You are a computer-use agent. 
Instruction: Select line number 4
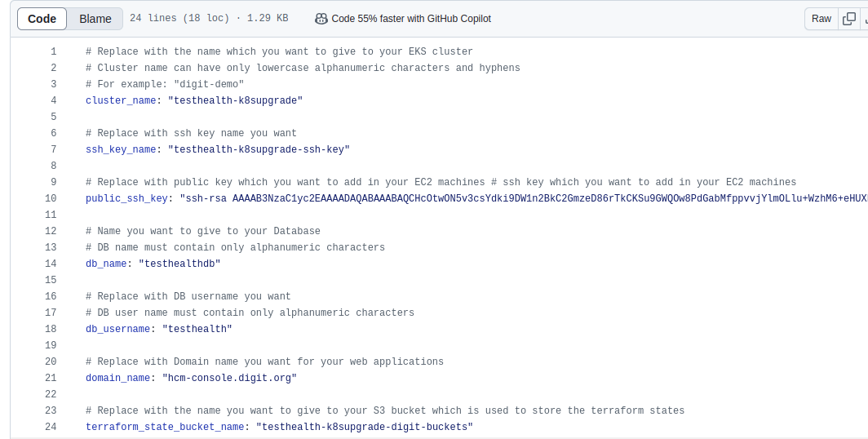pos(54,100)
